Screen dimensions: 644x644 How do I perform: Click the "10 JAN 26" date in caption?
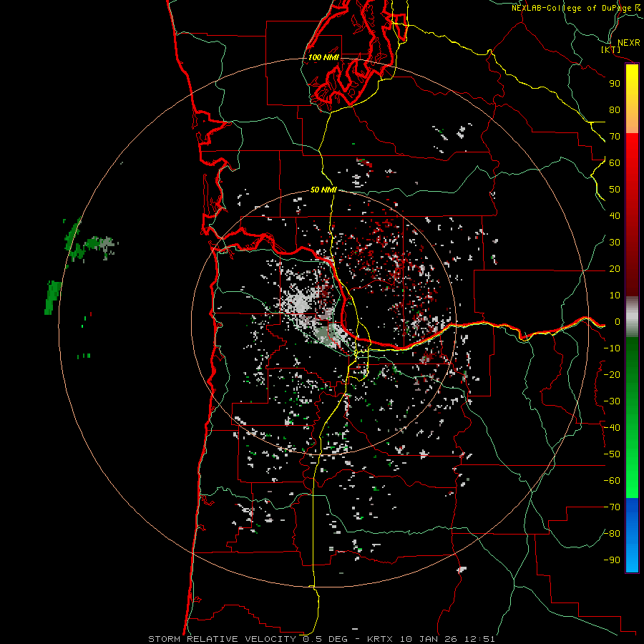point(429,639)
